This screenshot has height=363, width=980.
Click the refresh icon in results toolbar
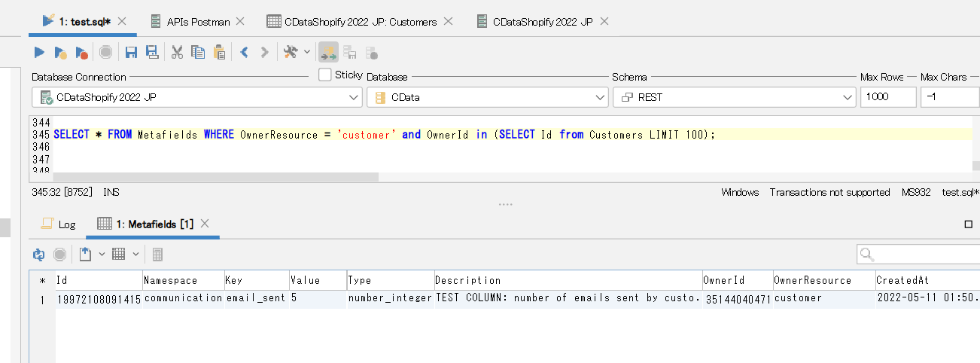(39, 255)
